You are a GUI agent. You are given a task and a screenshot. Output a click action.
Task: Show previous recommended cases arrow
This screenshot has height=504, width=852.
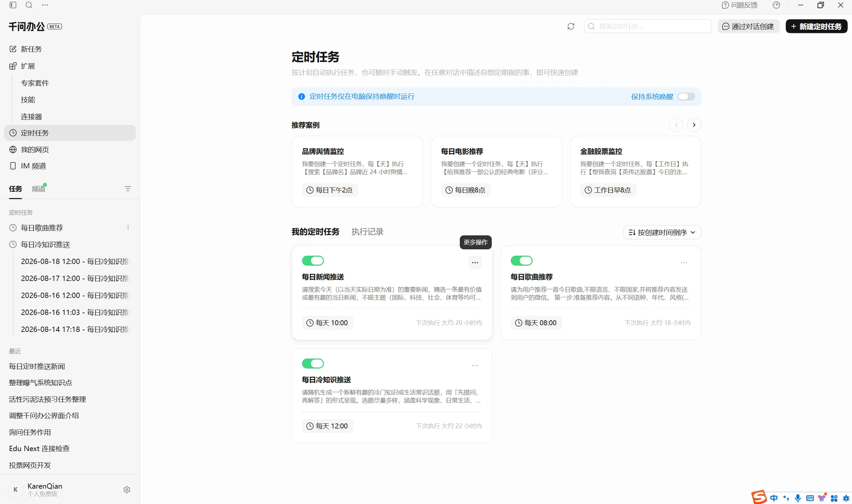coord(676,125)
